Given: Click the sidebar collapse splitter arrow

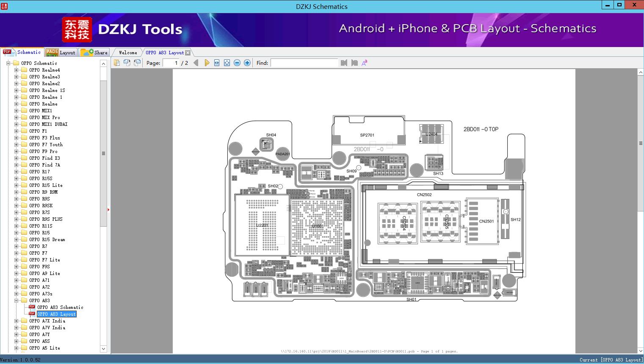Looking at the screenshot, I should pyautogui.click(x=108, y=209).
